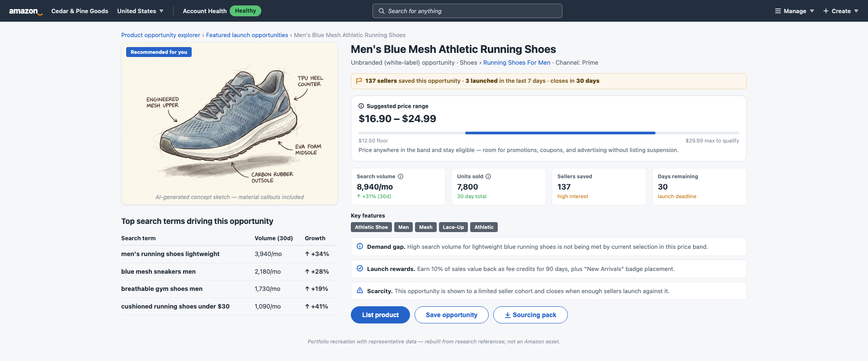Click the suggested price range bar

[x=549, y=133]
